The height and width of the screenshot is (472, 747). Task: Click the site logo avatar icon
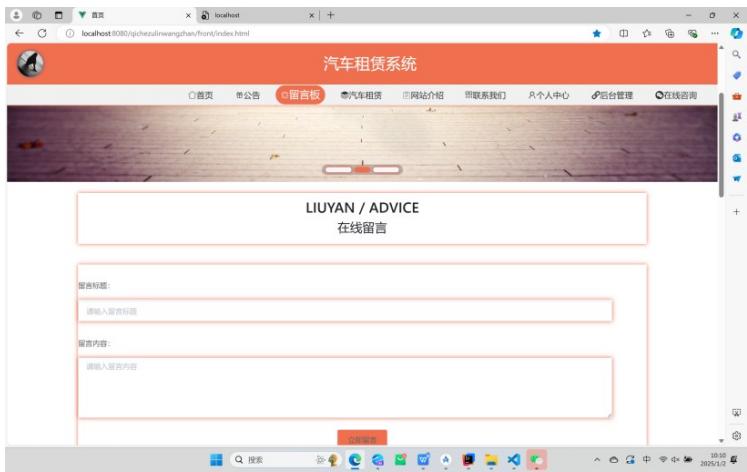pyautogui.click(x=29, y=63)
